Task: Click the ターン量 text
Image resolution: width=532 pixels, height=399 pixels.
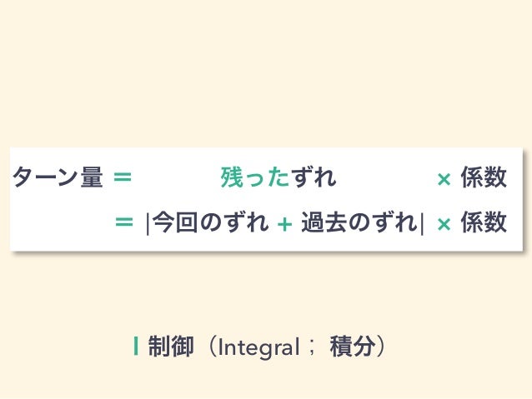Action: coord(58,177)
